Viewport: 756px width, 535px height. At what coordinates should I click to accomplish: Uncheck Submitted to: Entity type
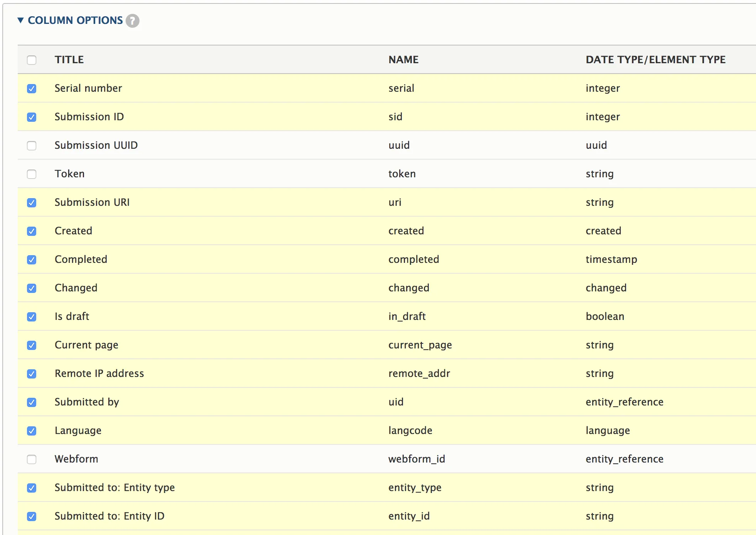(32, 488)
